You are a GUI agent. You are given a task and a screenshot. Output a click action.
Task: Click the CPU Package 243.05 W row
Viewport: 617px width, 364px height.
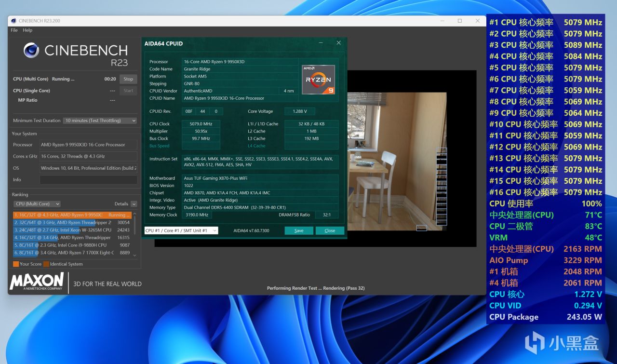546,317
